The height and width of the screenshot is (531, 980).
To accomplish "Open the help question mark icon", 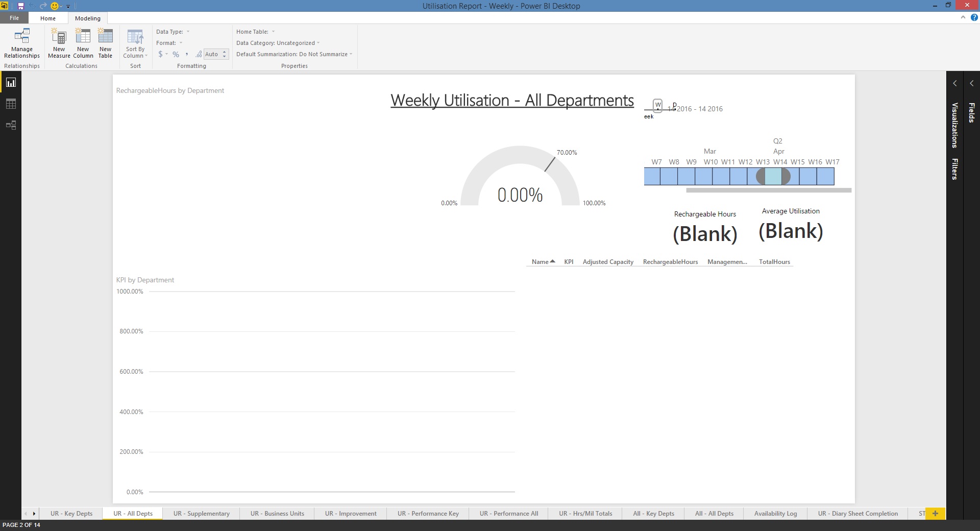I will tap(974, 17).
